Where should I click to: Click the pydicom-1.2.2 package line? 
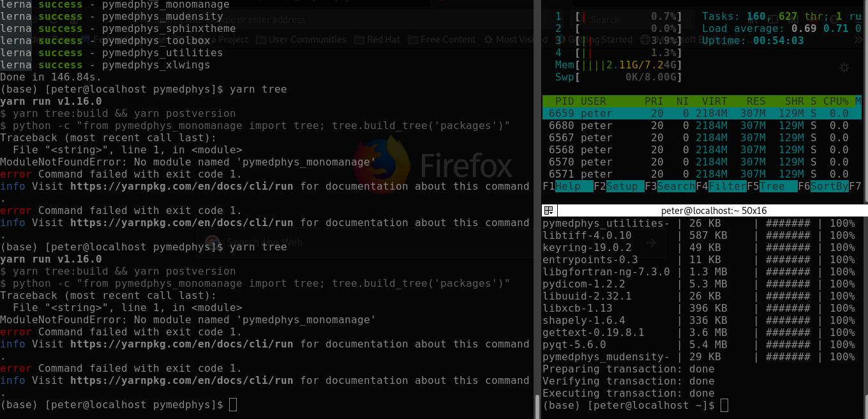point(699,284)
